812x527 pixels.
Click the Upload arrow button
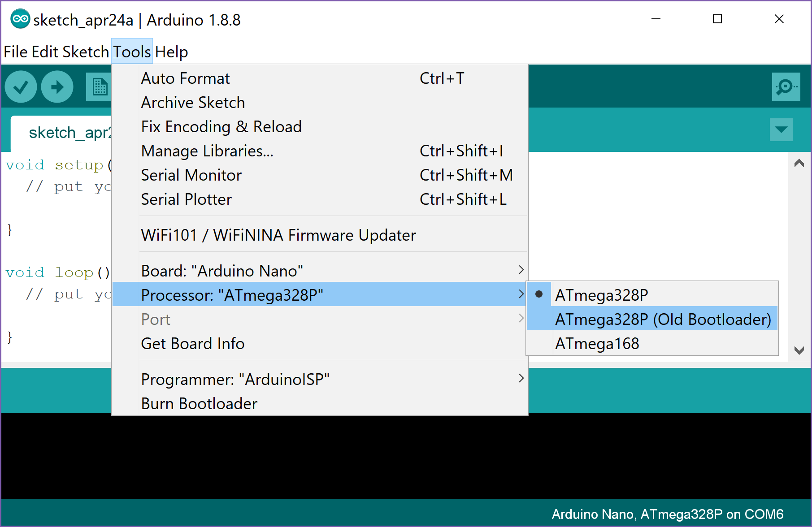pyautogui.click(x=57, y=87)
